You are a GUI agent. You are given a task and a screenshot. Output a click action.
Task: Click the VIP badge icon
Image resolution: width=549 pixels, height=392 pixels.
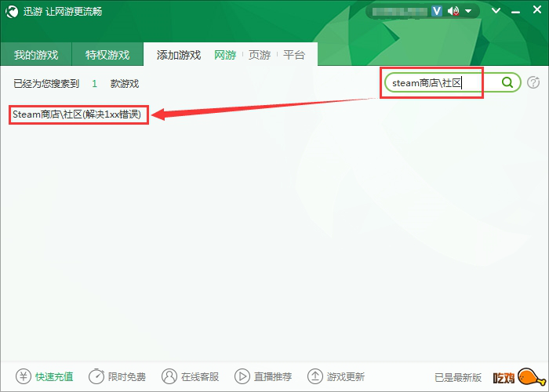[x=436, y=11]
